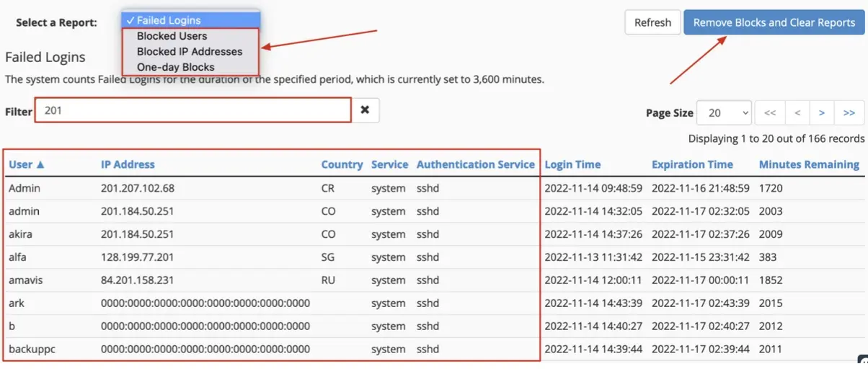Select the alfa user cell
Screen dimensions: 868x369
(19, 257)
